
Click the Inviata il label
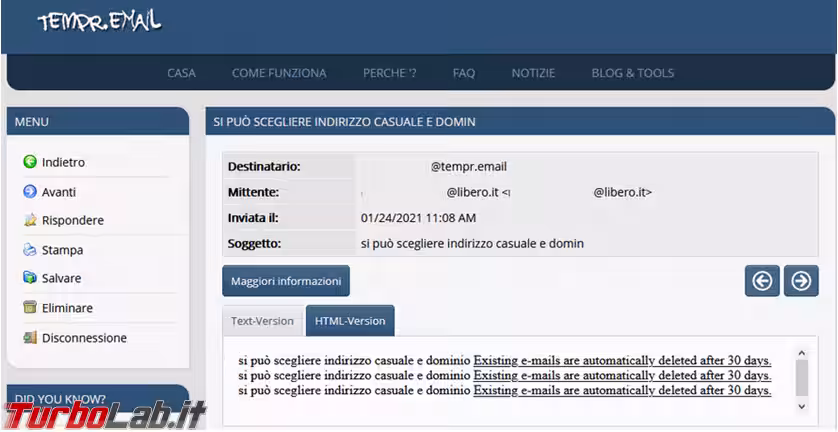[253, 218]
